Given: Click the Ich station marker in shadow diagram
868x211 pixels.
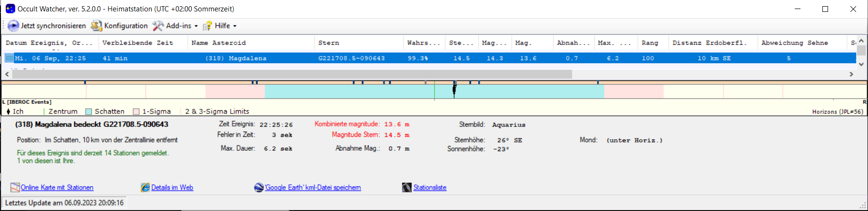Looking at the screenshot, I should 454,89.
